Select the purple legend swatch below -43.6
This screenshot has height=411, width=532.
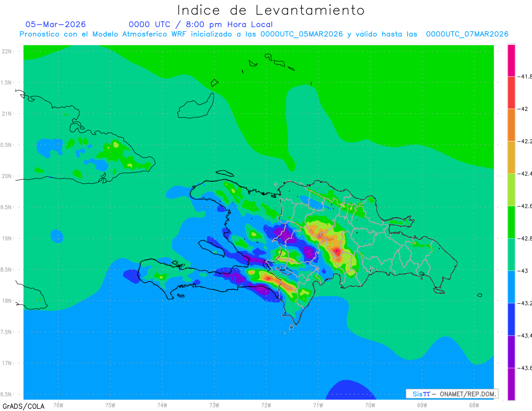point(511,384)
